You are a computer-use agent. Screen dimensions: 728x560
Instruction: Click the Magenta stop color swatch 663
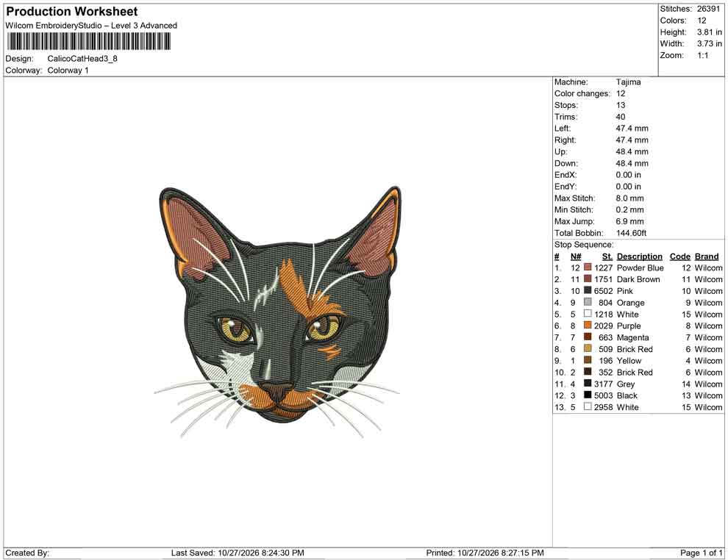click(x=588, y=337)
